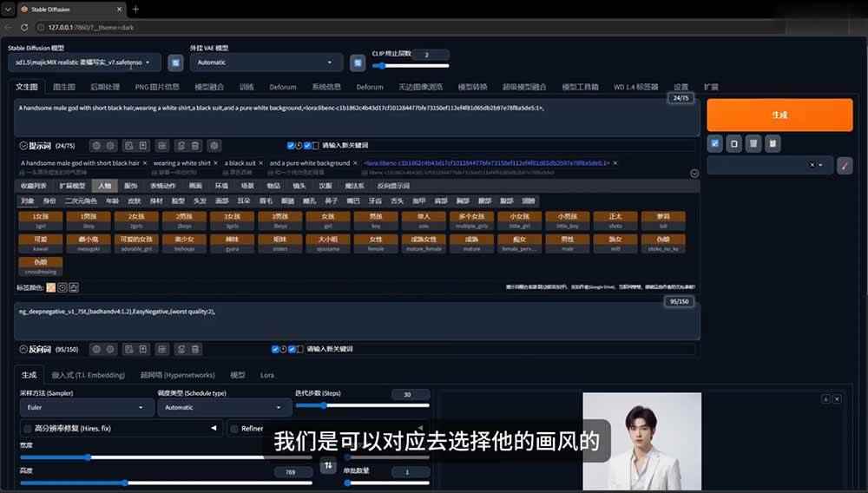Click the orange 生成 Generate button
This screenshot has width=868, height=493.
[x=779, y=115]
